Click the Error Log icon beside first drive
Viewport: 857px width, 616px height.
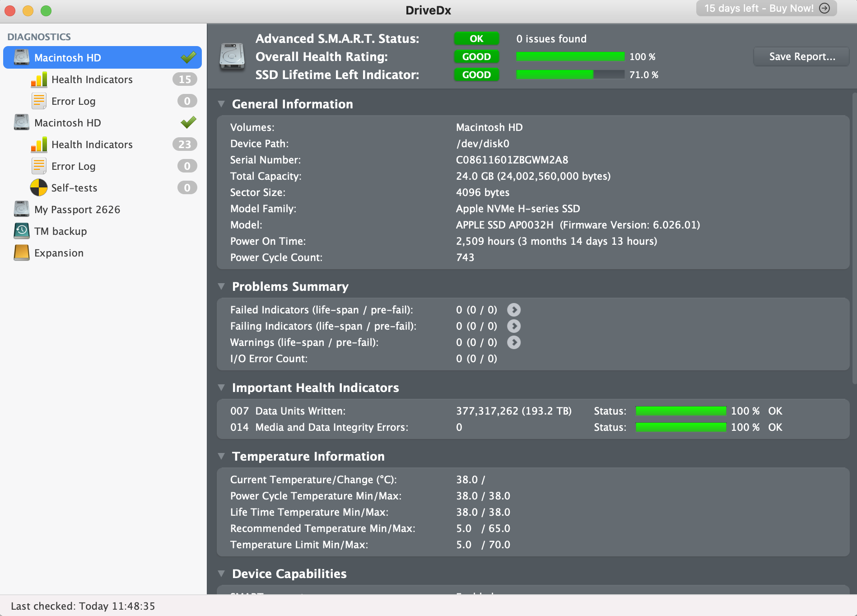(39, 101)
